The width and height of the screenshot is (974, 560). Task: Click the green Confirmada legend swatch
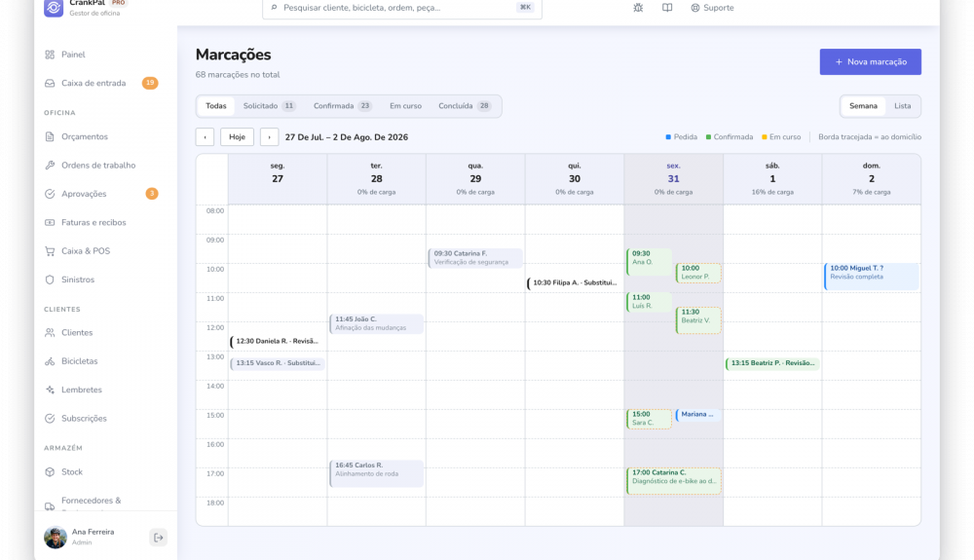[708, 137]
